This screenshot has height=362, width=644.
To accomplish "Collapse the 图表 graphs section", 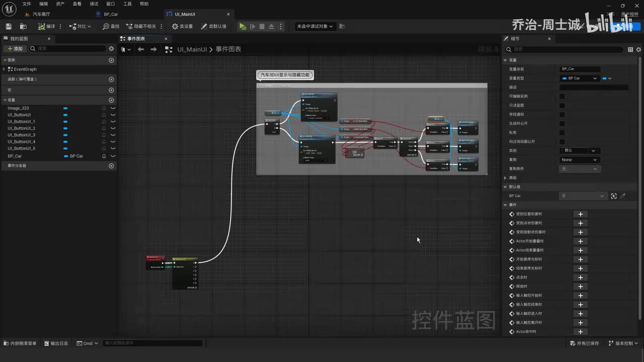I will pyautogui.click(x=5, y=60).
